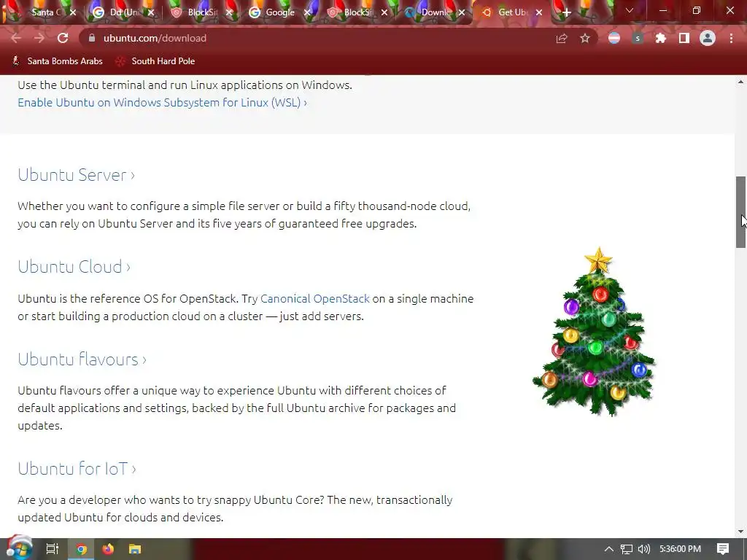Open the Windows Start button
The height and width of the screenshot is (560, 747).
pyautogui.click(x=19, y=548)
